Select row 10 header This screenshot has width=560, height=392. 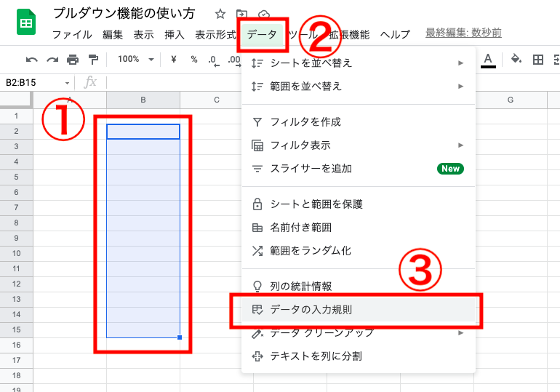click(x=17, y=254)
